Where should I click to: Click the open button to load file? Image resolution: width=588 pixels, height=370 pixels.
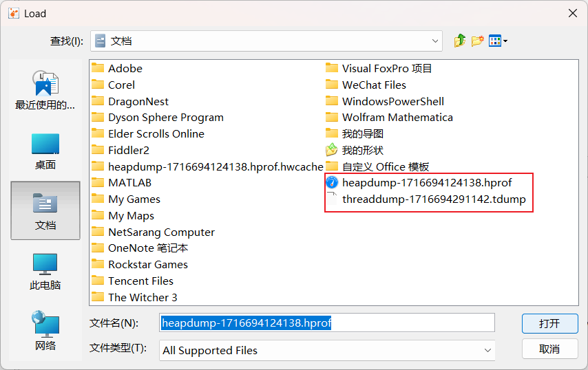click(549, 323)
